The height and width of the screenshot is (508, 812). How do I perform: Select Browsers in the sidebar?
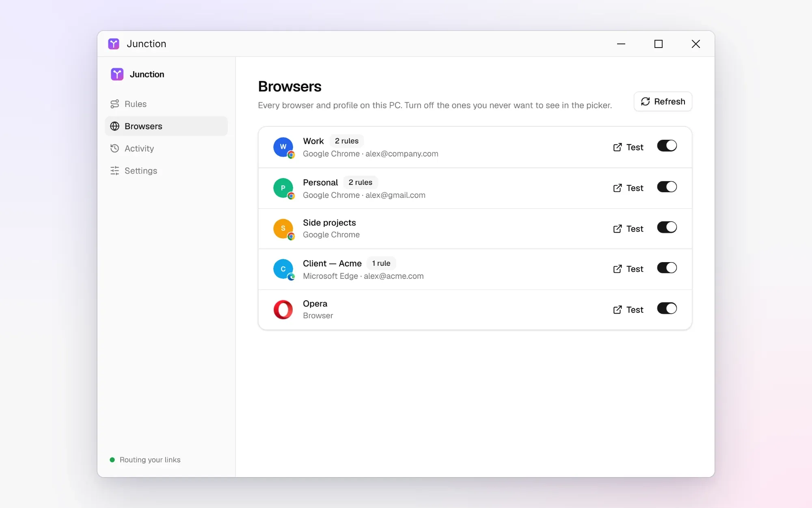166,126
